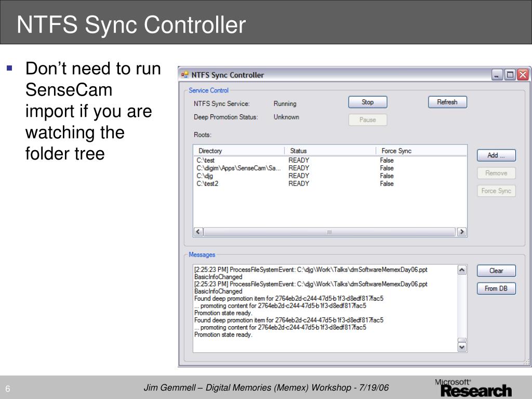The width and height of the screenshot is (532, 399).
Task: Close the NTFS Sync Controller window
Action: (x=523, y=75)
